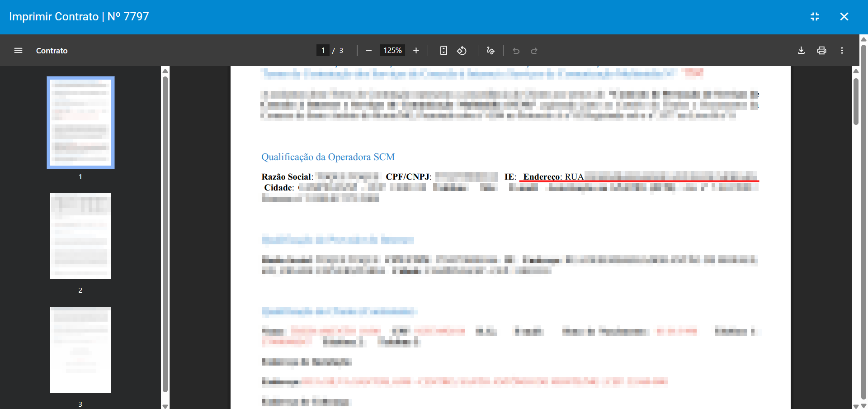The image size is (868, 409).
Task: Close the Imprimir Contrato dialog
Action: [844, 17]
